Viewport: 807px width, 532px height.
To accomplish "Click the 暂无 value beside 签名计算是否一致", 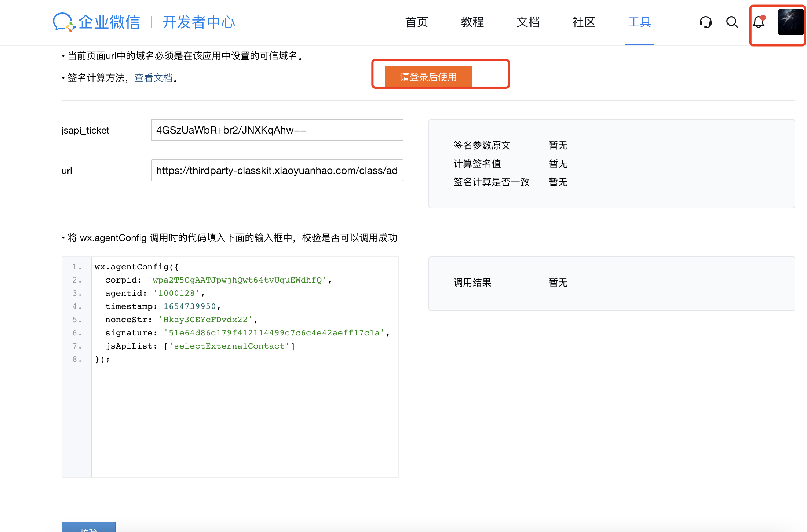I will [558, 182].
